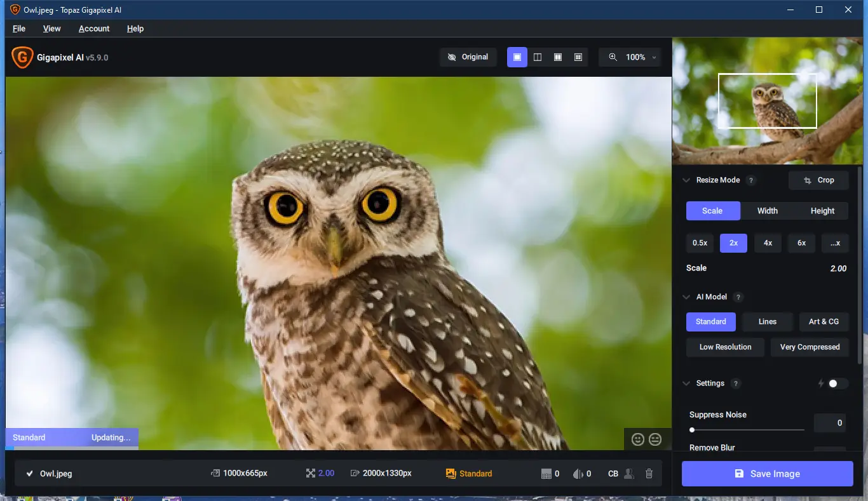This screenshot has height=501, width=868.
Task: Delete Owl.jpeg with the trash icon
Action: click(649, 474)
